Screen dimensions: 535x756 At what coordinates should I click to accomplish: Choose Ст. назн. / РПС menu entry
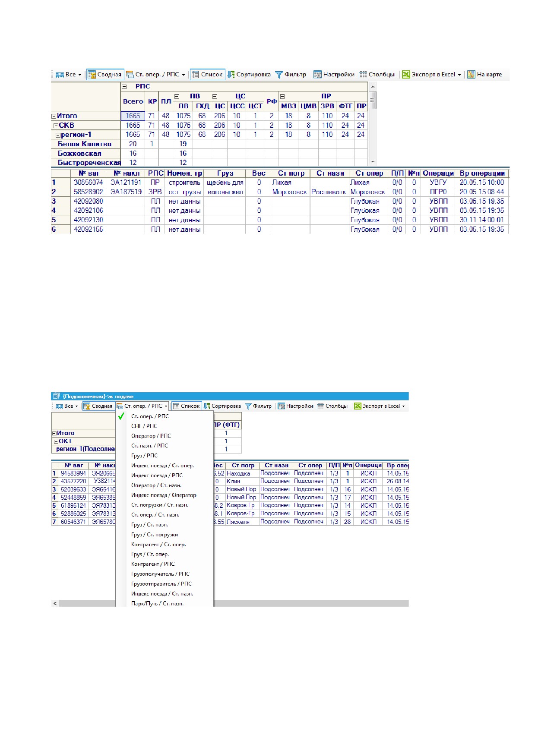[165, 446]
